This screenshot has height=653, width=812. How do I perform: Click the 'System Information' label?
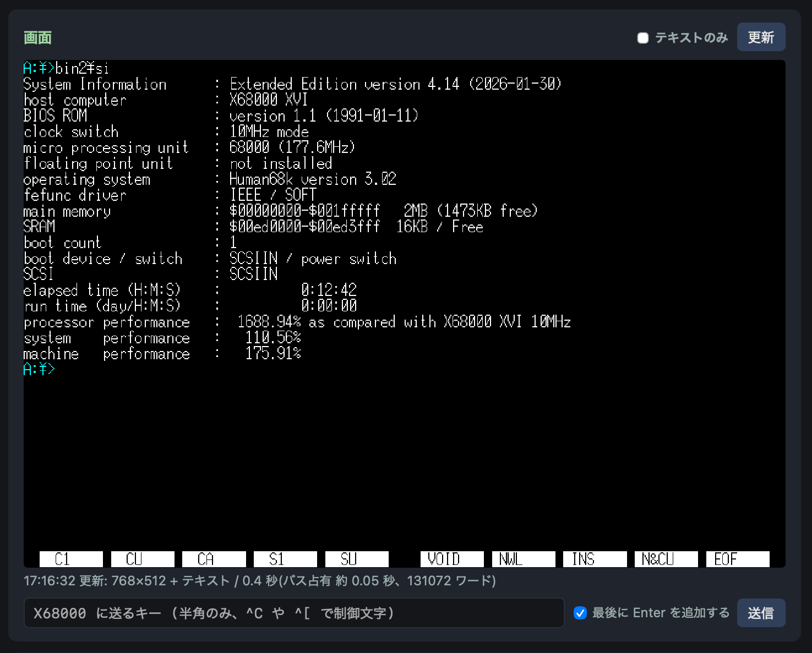(95, 84)
